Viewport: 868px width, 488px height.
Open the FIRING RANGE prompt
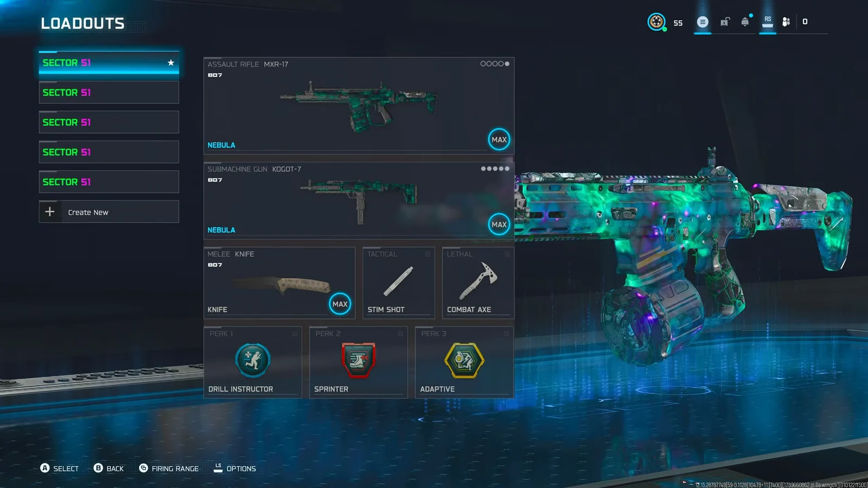tap(169, 468)
